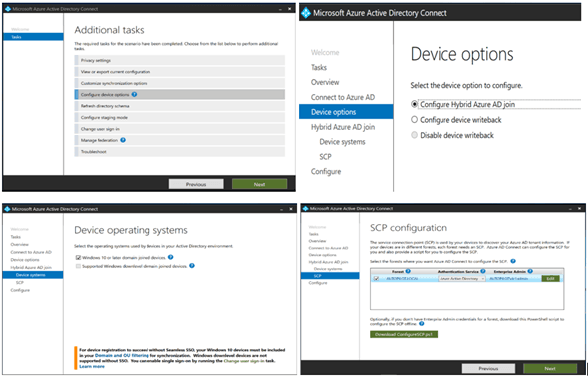The image size is (588, 377).
Task: Select Change user sign-in task
Action: coord(179,129)
